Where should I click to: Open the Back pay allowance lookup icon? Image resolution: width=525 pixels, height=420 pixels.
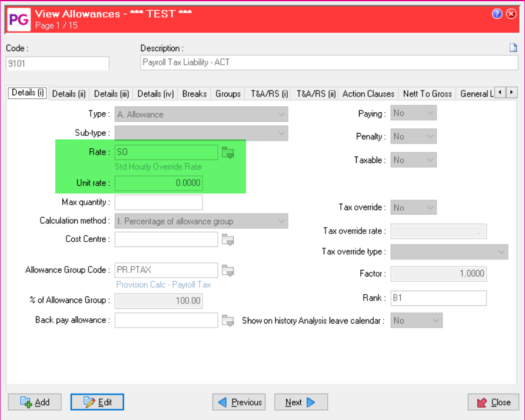[x=228, y=321]
